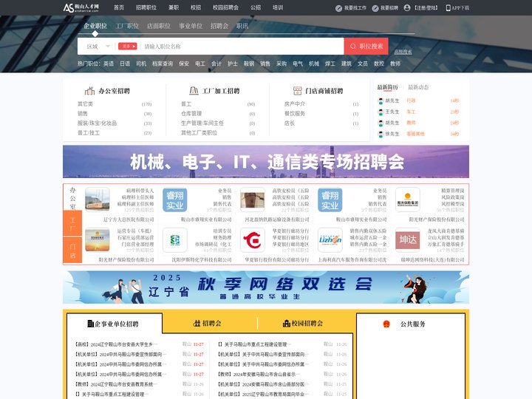Switch to 店面职位 search tab

tap(159, 26)
